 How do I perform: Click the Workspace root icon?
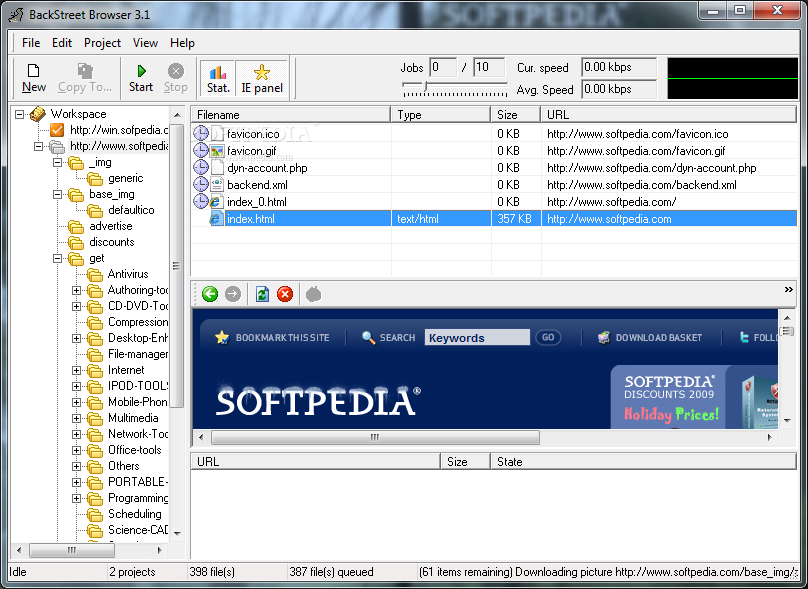(x=38, y=114)
